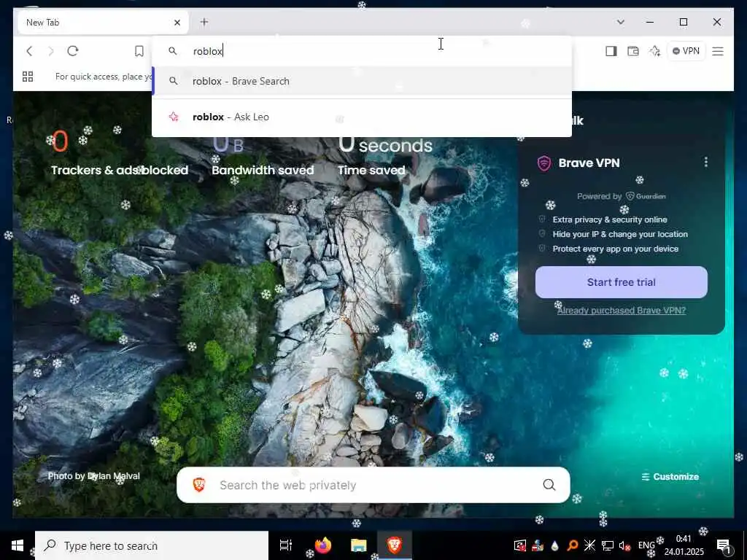Launch Firefox from the taskbar
Image resolution: width=747 pixels, height=560 pixels.
click(322, 545)
